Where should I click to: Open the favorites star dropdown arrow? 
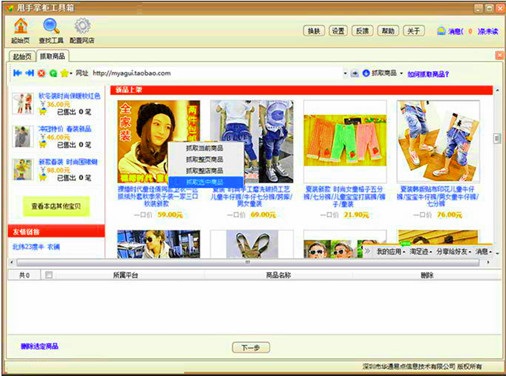point(71,73)
